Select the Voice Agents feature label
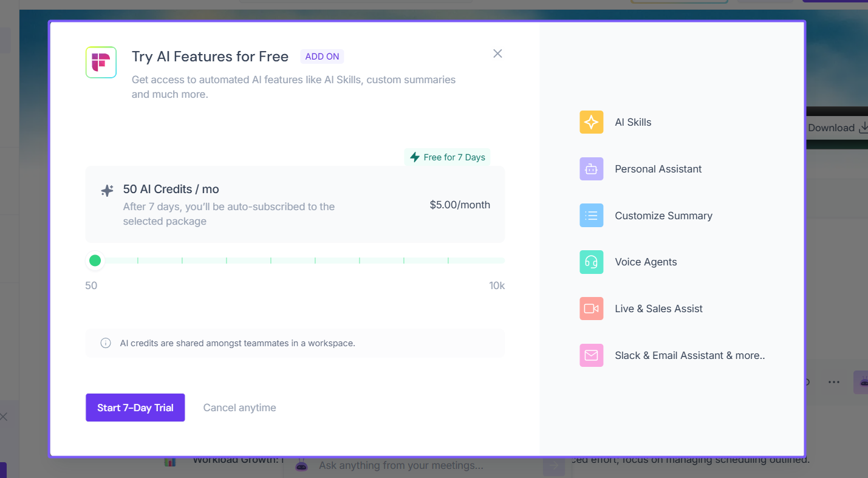868x478 pixels. tap(646, 262)
